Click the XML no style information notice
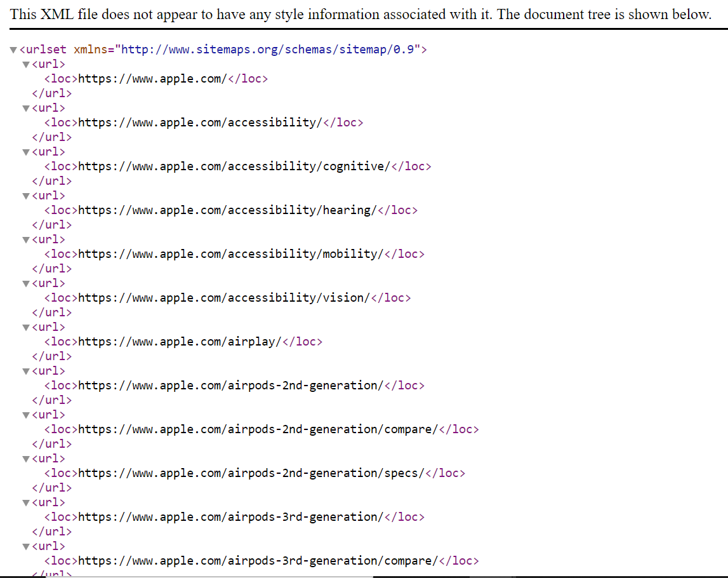728x578 pixels. 361,15
